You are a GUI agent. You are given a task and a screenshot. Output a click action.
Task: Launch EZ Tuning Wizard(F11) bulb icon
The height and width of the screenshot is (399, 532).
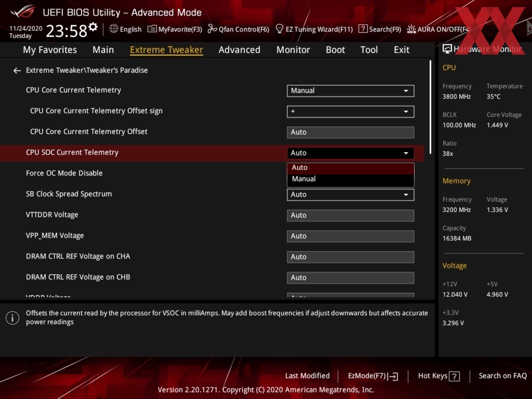coord(279,29)
